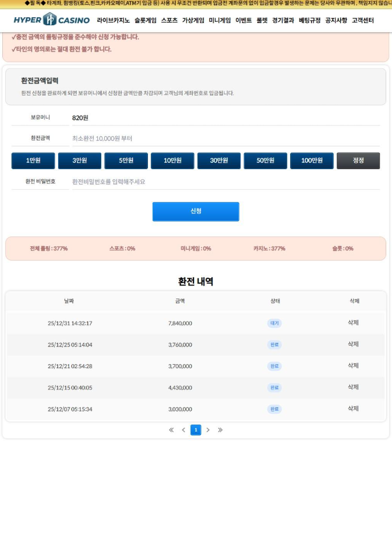Open 베팅규정 page
This screenshot has height=546, width=392.
coord(309,20)
